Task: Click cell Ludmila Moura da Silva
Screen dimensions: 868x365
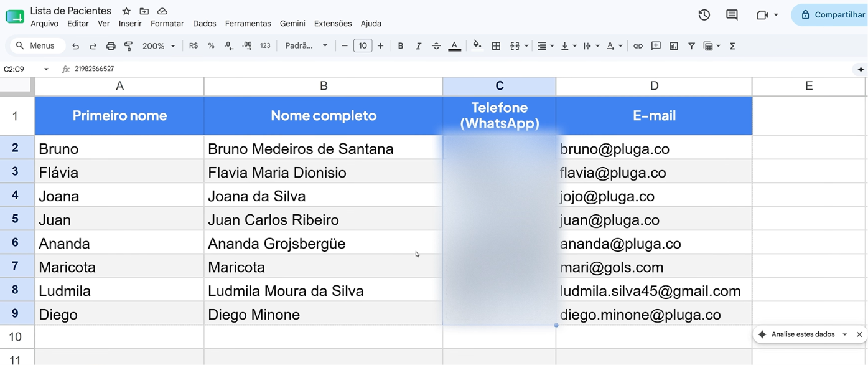Action: (323, 290)
